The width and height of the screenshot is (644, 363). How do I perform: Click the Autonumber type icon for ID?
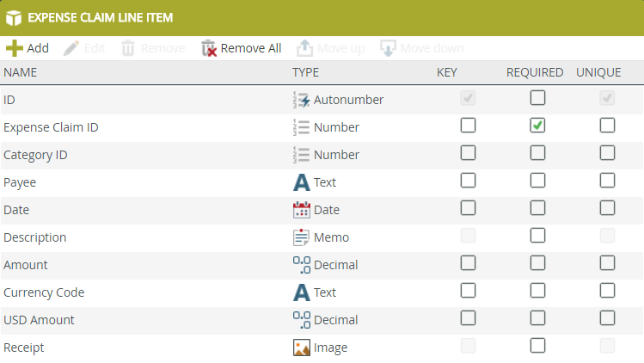tap(301, 100)
